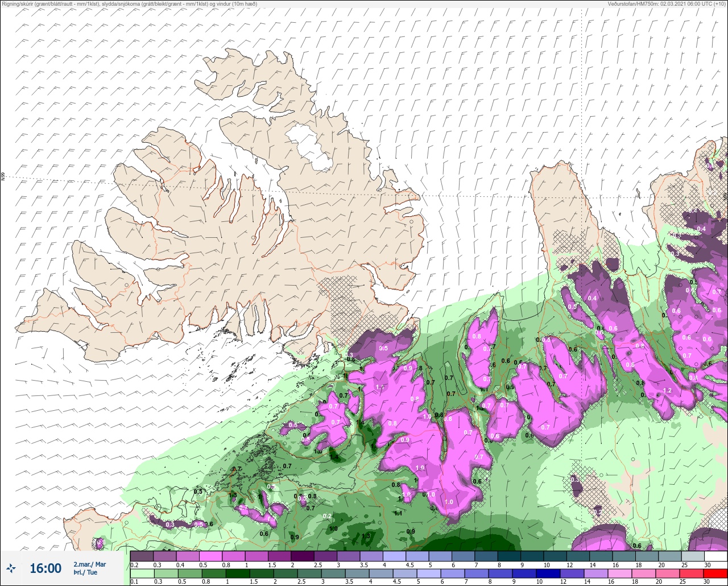Select bottom legend pink swatch between 16 and 18
Image resolution: width=728 pixels, height=586 pixels.
tap(620, 573)
